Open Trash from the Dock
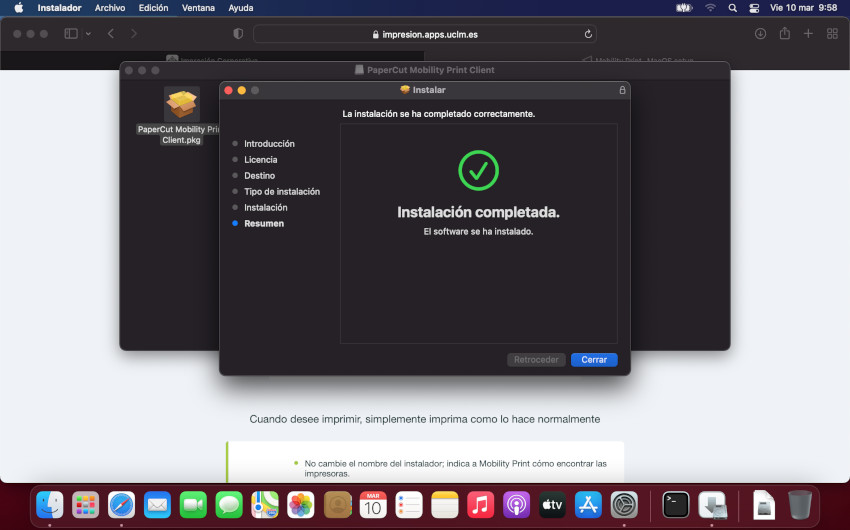This screenshot has width=850, height=530. (800, 505)
